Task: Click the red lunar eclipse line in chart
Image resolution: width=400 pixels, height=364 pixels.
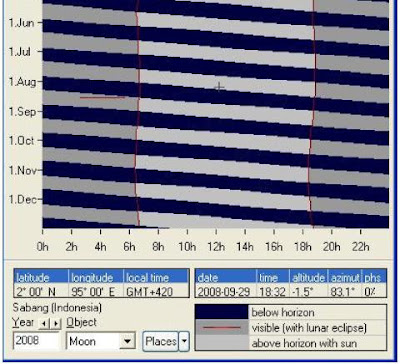Action: click(x=102, y=98)
